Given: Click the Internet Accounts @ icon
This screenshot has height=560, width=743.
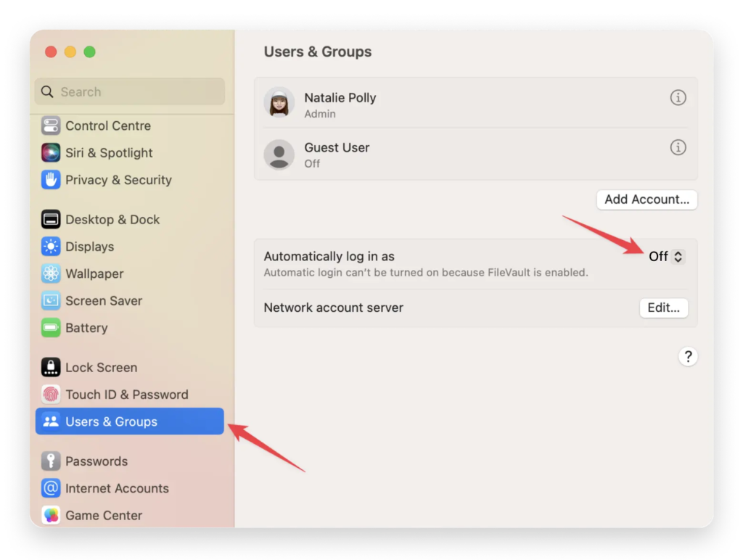Looking at the screenshot, I should coord(51,488).
